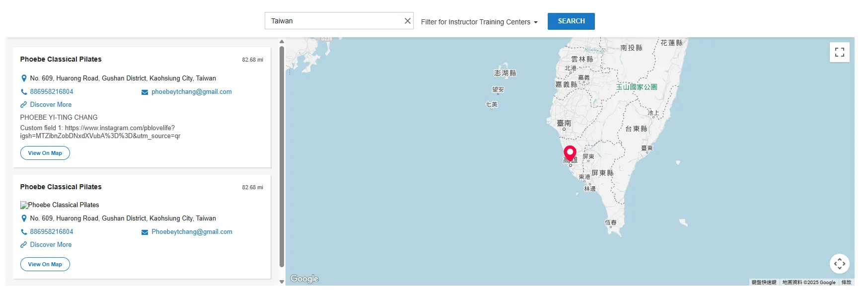The height and width of the screenshot is (297, 868).
Task: Call first listing phone 886958216804
Action: [51, 92]
